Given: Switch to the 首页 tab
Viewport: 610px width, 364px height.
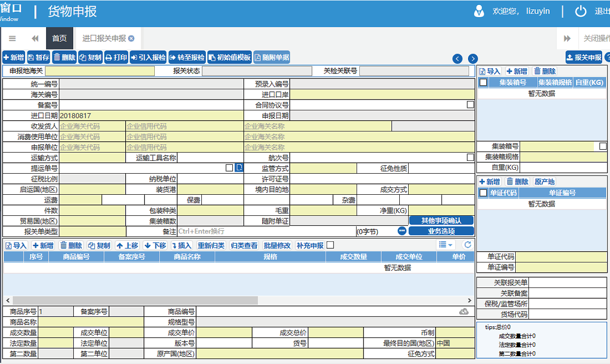Looking at the screenshot, I should tap(59, 38).
